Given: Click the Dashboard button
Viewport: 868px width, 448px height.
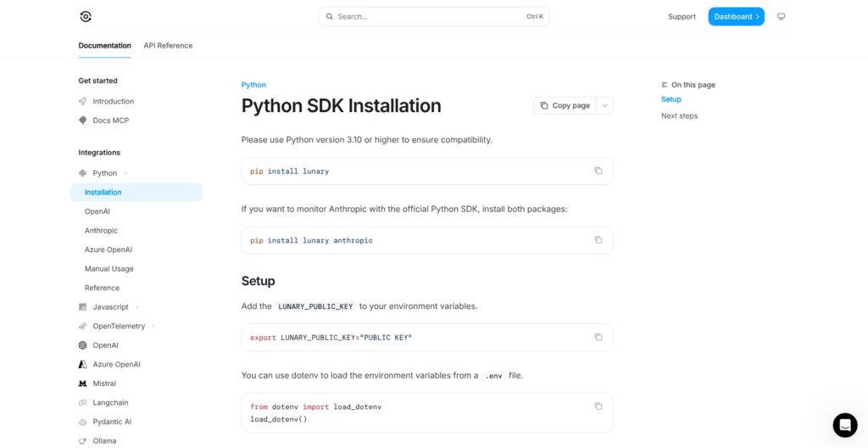Looking at the screenshot, I should pyautogui.click(x=737, y=17).
